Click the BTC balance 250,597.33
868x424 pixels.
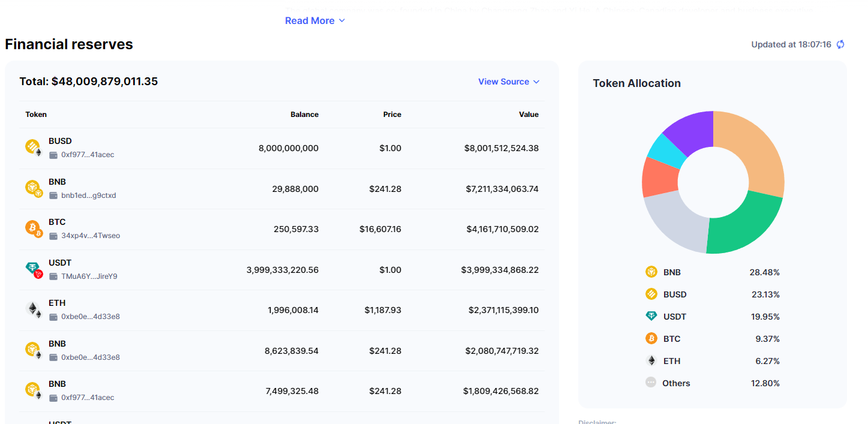click(x=296, y=229)
